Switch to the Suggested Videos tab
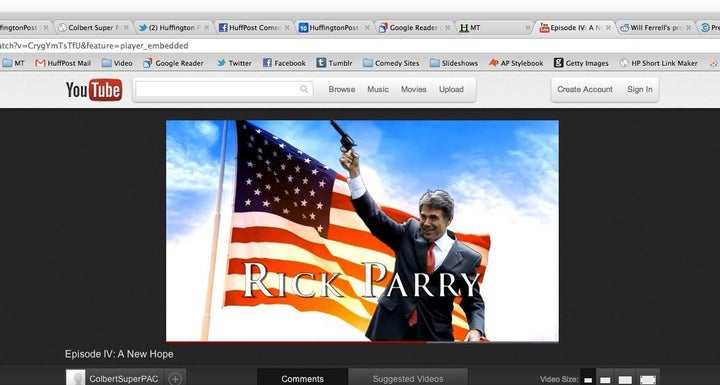 408,379
